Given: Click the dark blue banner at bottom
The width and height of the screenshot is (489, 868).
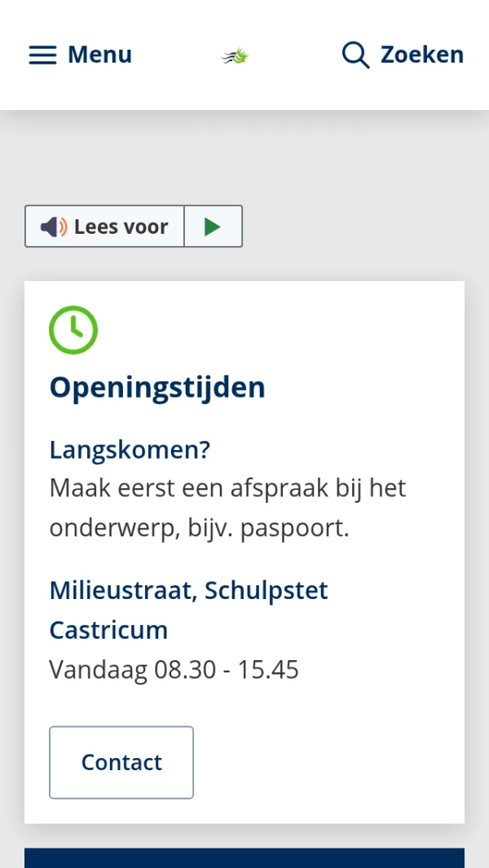Looking at the screenshot, I should click(x=244, y=857).
